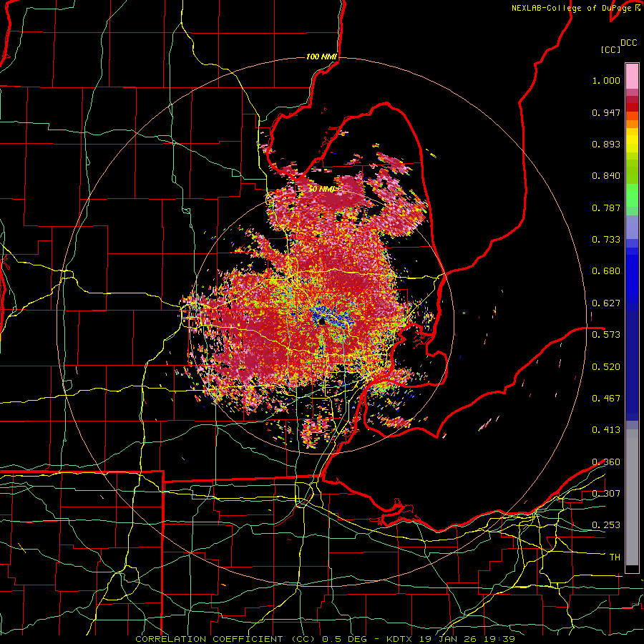The image size is (644, 644).
Task: Click the 0.680 scale label
Action: tap(606, 271)
